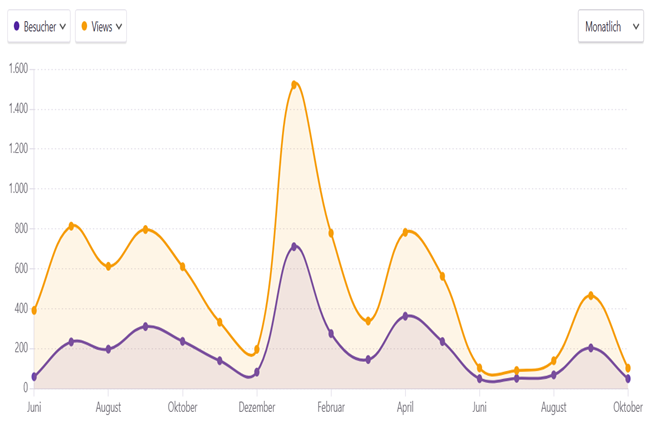Select the highest orange Views data point
Image resolution: width=655 pixels, height=433 pixels.
[x=294, y=85]
